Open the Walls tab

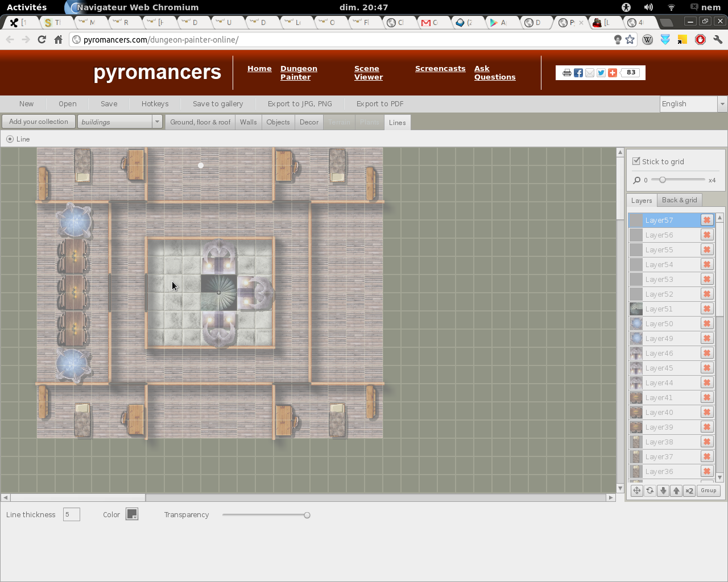click(248, 122)
